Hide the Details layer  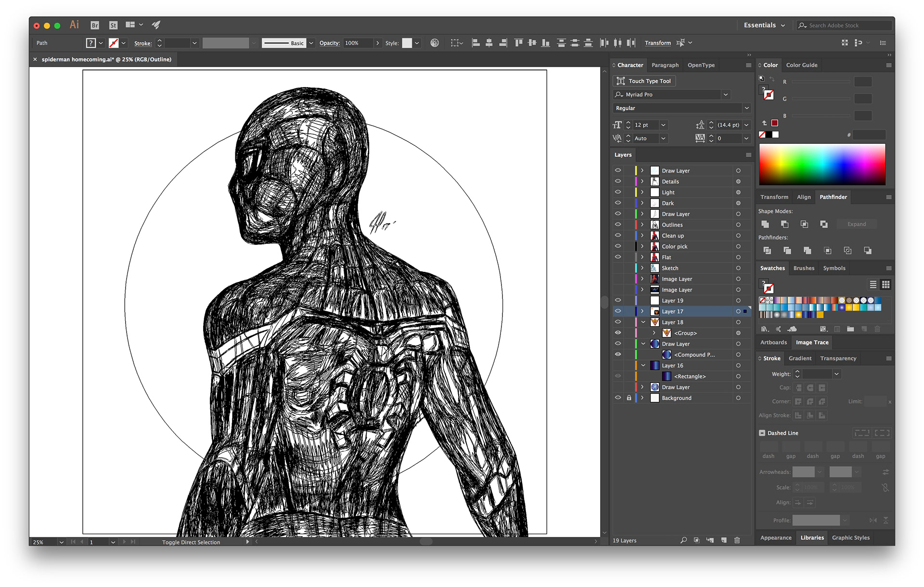click(618, 181)
